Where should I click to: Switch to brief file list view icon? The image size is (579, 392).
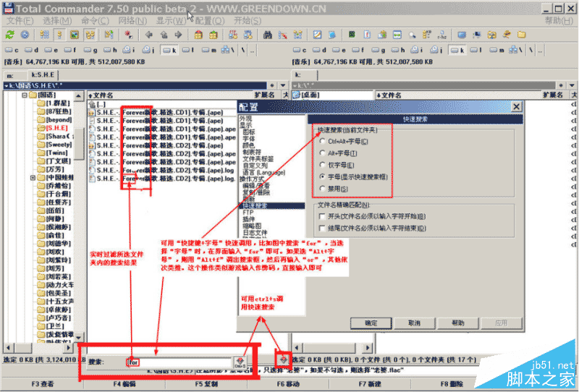45,35
